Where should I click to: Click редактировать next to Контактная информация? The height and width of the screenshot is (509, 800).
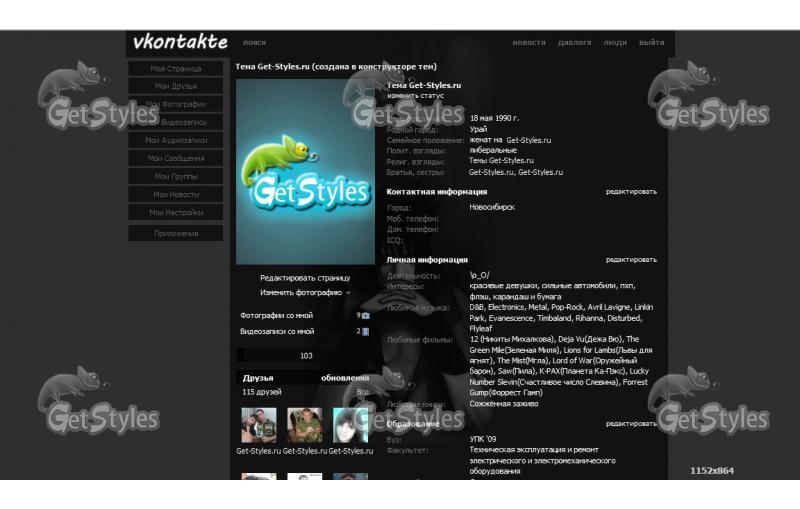click(x=631, y=191)
